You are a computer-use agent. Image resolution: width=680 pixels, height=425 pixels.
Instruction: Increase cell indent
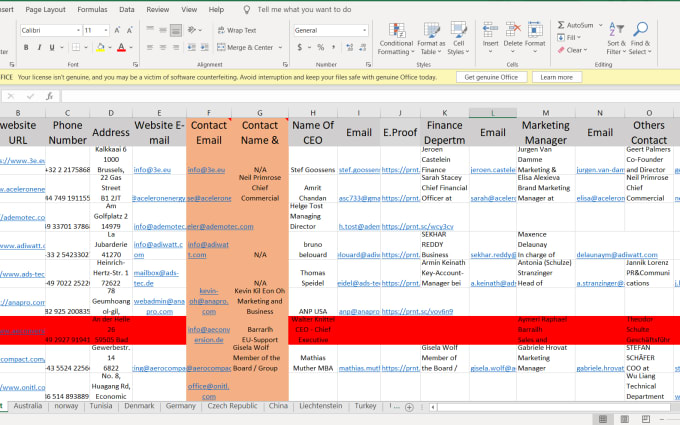(x=204, y=47)
